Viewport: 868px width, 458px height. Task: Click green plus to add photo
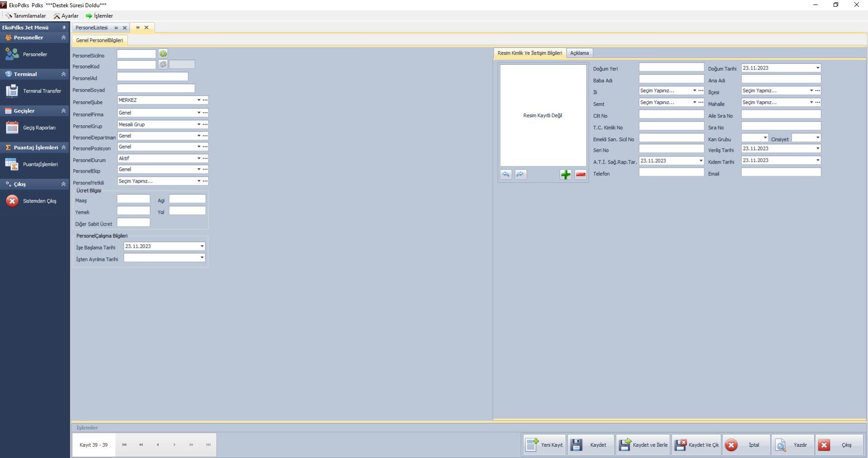pos(566,175)
